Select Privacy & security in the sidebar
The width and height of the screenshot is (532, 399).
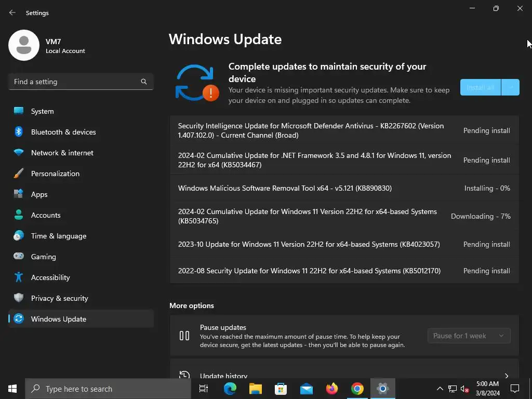(81, 298)
